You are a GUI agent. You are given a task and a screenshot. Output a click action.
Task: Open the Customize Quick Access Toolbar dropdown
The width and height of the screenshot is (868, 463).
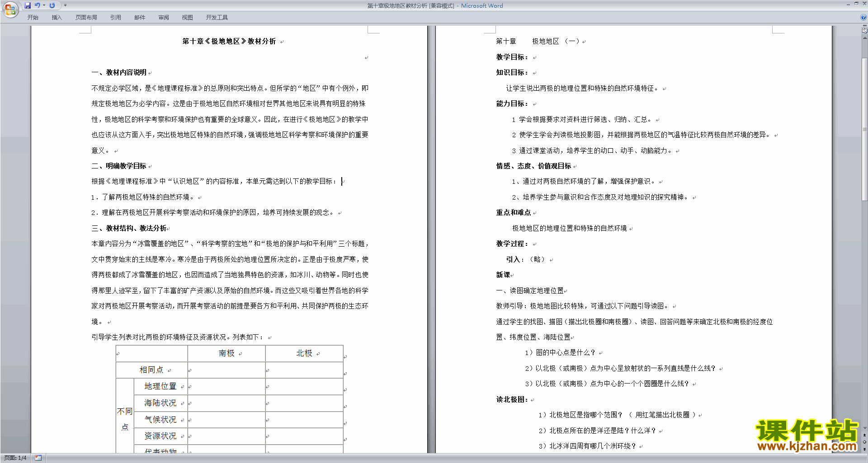point(65,5)
